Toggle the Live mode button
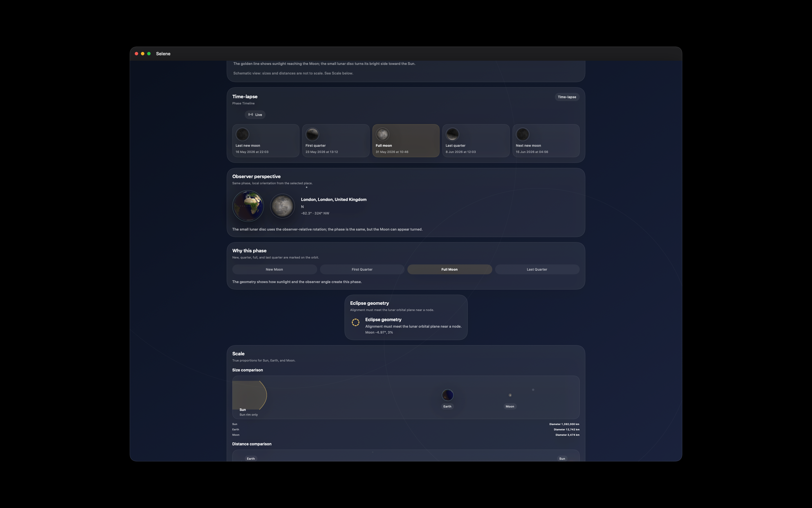The image size is (812, 508). point(255,115)
